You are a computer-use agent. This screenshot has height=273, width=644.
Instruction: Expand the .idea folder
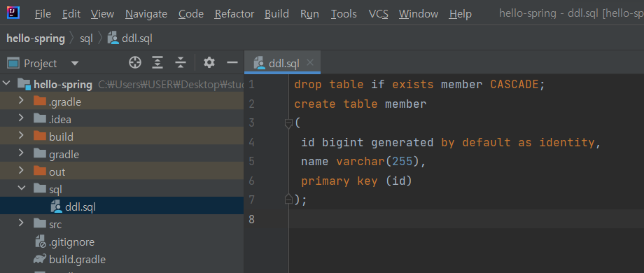point(21,118)
